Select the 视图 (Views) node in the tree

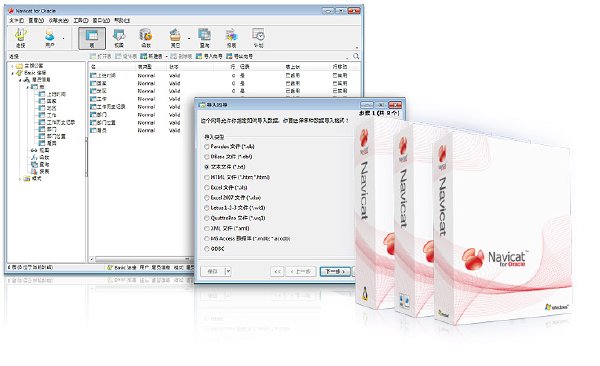(40, 150)
